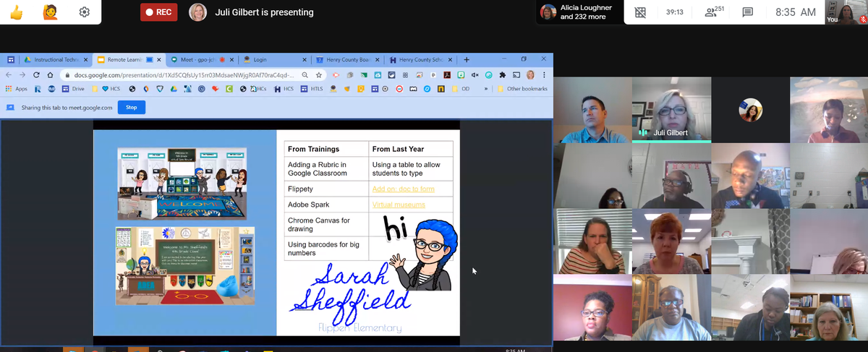The image size is (868, 352).
Task: Click 'Chrome Canvas for drawing' cell
Action: click(x=326, y=225)
